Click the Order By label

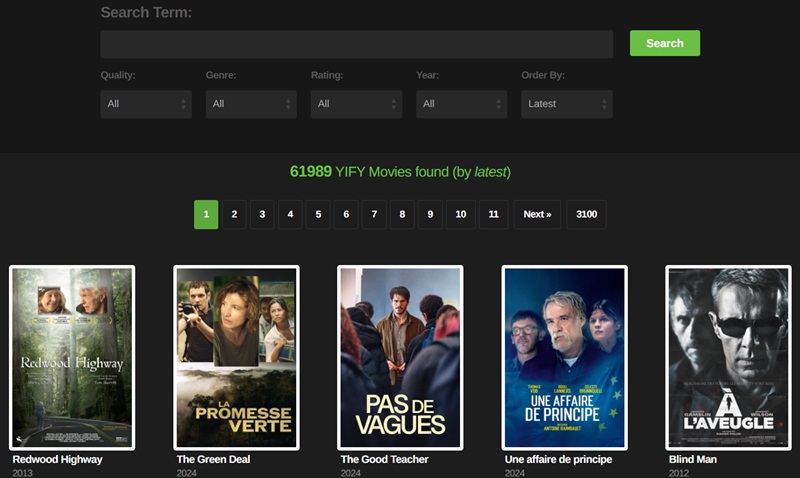pos(543,75)
